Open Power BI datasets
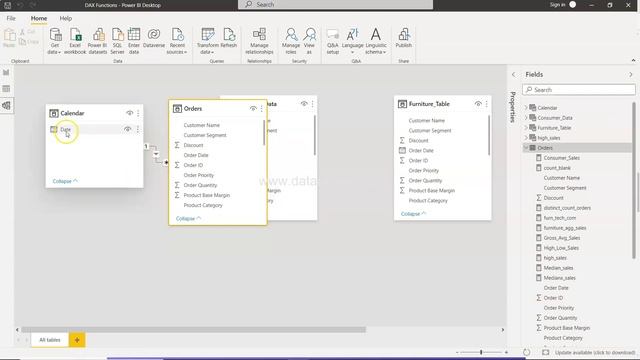640x360 pixels. 98,41
